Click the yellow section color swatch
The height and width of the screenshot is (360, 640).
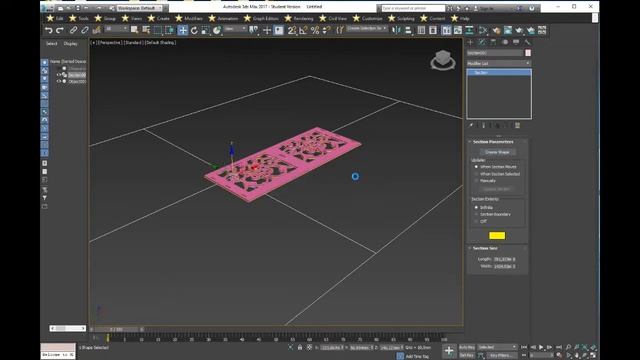click(x=497, y=236)
